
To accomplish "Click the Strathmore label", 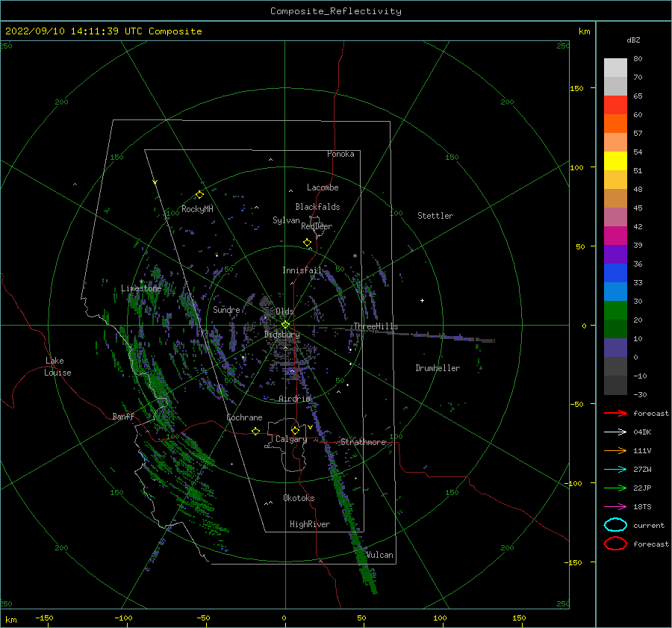I will [x=364, y=442].
